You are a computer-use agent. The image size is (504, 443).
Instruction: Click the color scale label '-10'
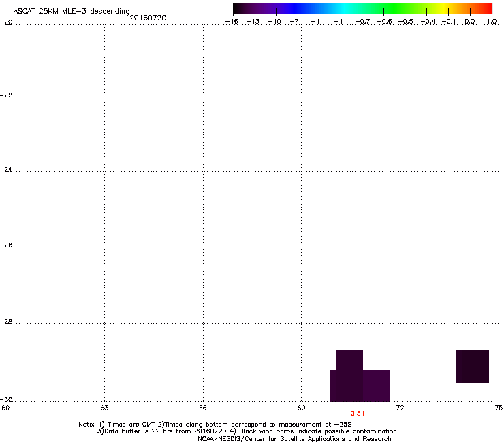point(274,22)
